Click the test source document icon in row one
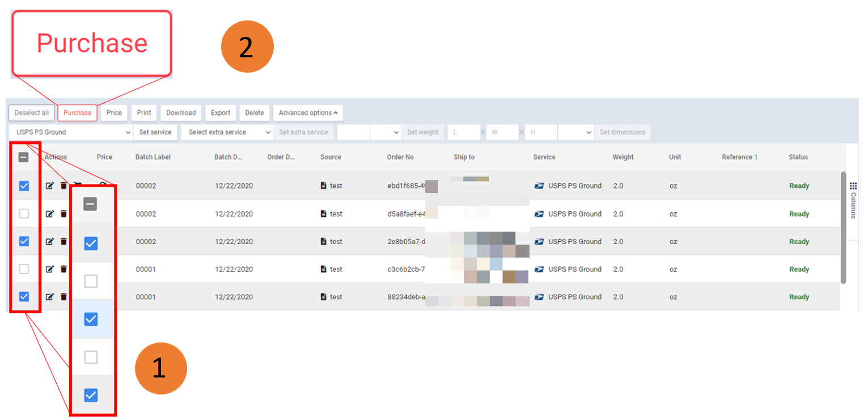This screenshot has width=868, height=420. coord(323,186)
